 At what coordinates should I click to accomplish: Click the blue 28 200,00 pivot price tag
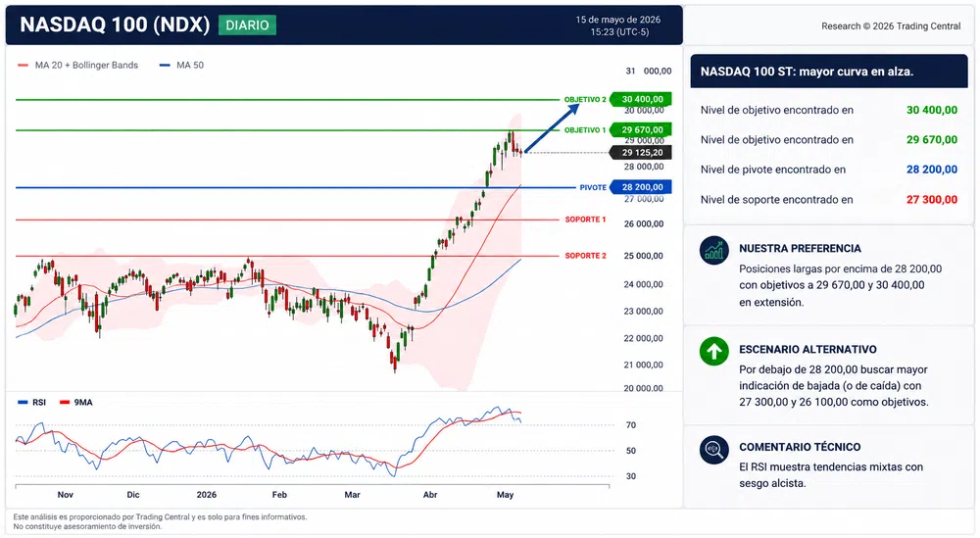(x=641, y=187)
